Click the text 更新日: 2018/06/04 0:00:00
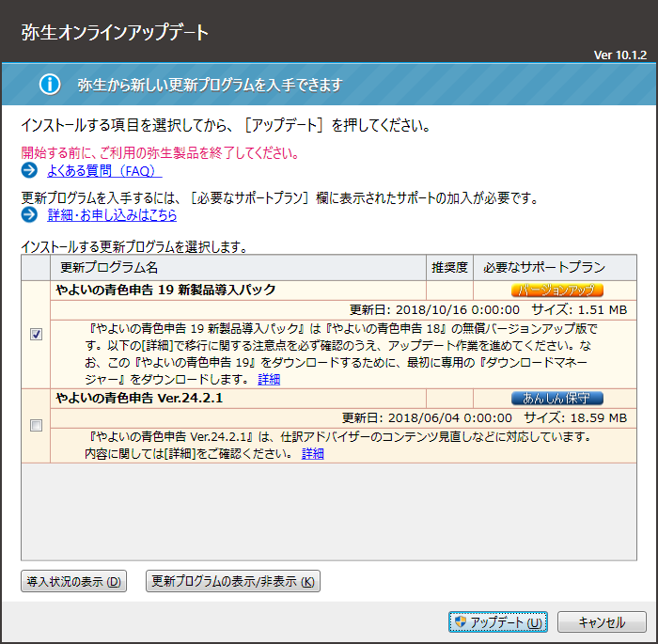 tap(427, 418)
